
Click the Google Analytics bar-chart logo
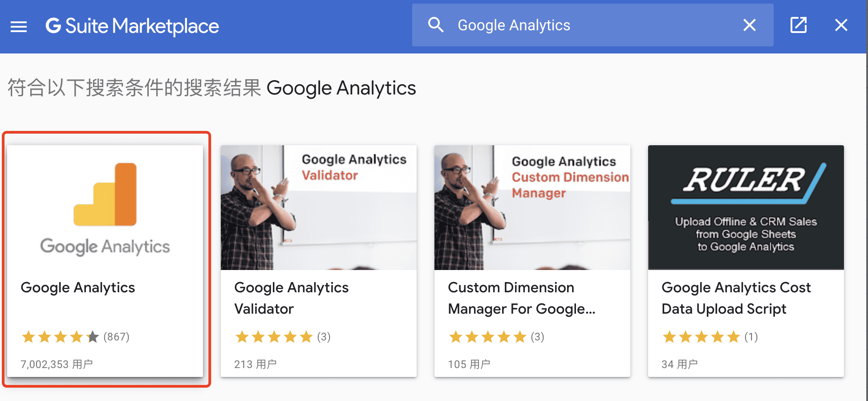[x=105, y=194]
